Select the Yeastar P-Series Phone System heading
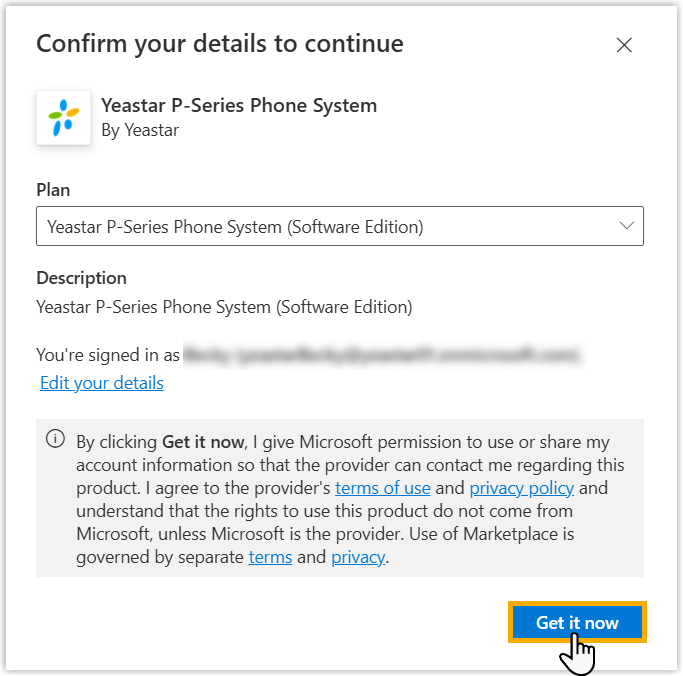Image resolution: width=683 pixels, height=676 pixels. [x=239, y=105]
